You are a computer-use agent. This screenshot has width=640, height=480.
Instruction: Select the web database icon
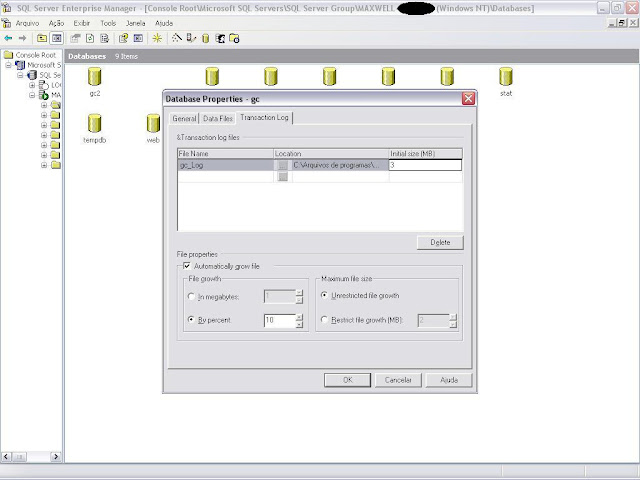[153, 123]
